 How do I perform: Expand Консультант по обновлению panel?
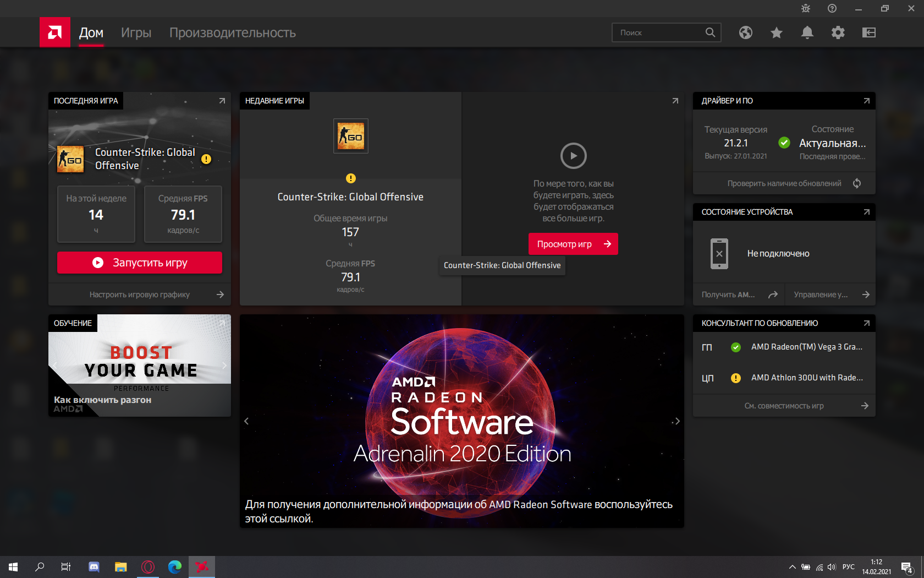click(867, 323)
